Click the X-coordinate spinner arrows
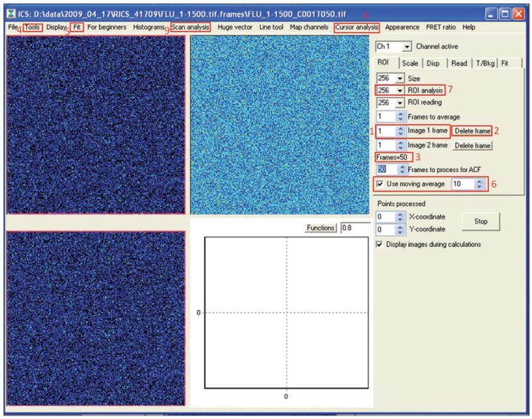Screen dimensions: 532x419 400,217
